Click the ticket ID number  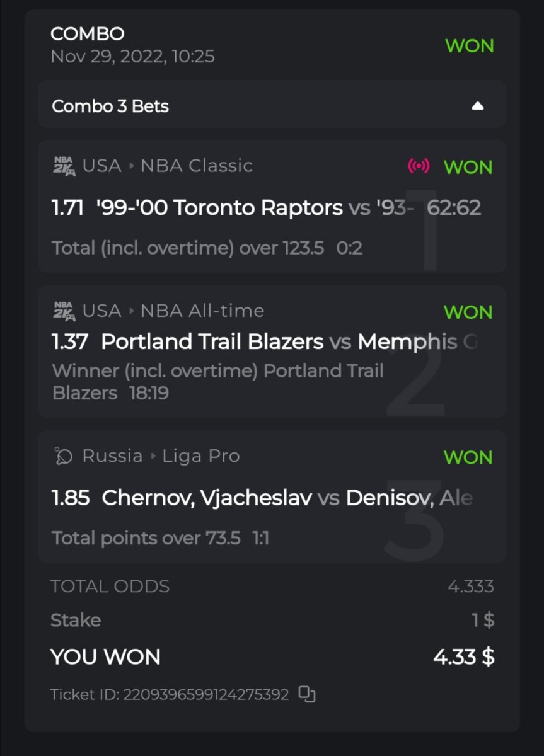click(x=205, y=694)
